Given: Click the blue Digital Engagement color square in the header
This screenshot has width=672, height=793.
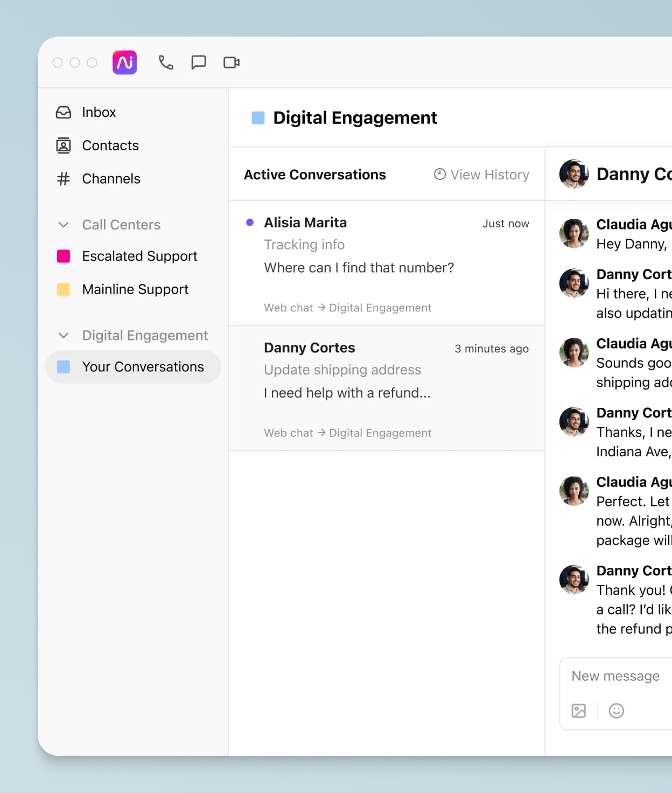Looking at the screenshot, I should coord(258,118).
